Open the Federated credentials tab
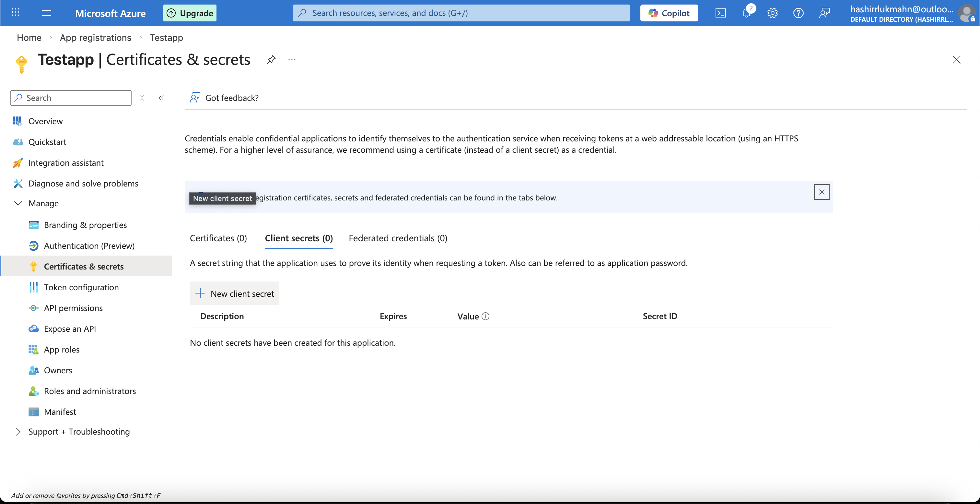980x504 pixels. (398, 238)
